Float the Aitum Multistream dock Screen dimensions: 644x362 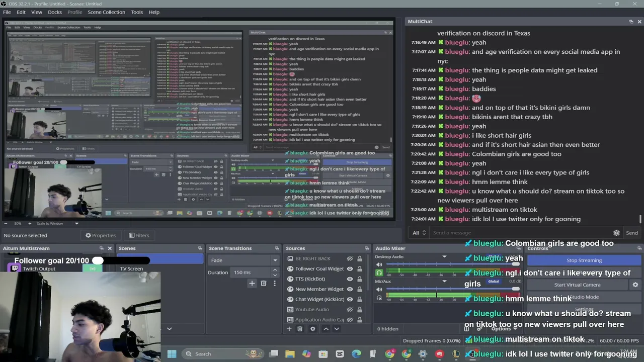[x=101, y=248]
